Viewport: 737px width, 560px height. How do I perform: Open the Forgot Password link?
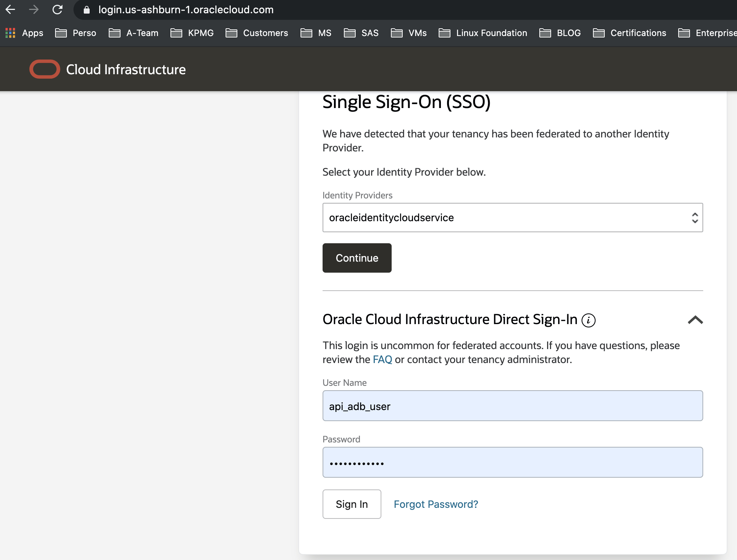[436, 504]
